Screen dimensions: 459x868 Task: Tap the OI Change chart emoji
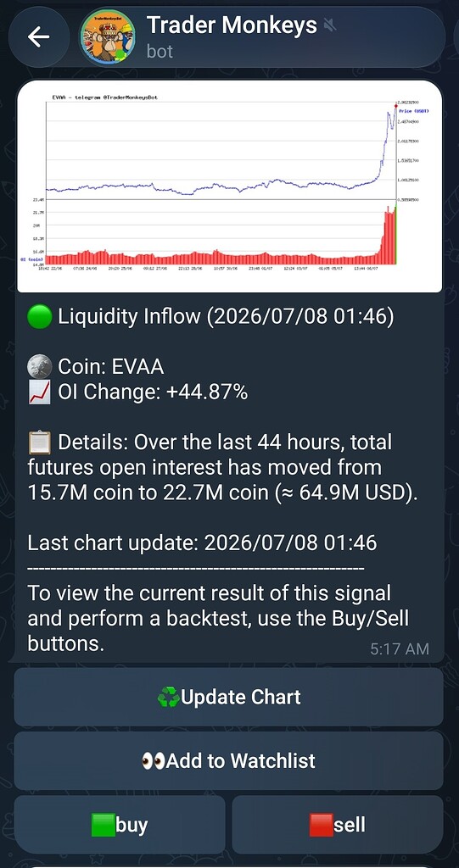pos(39,392)
